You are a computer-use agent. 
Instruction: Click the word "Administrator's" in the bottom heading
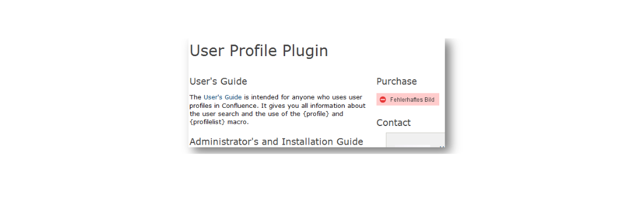(x=224, y=142)
